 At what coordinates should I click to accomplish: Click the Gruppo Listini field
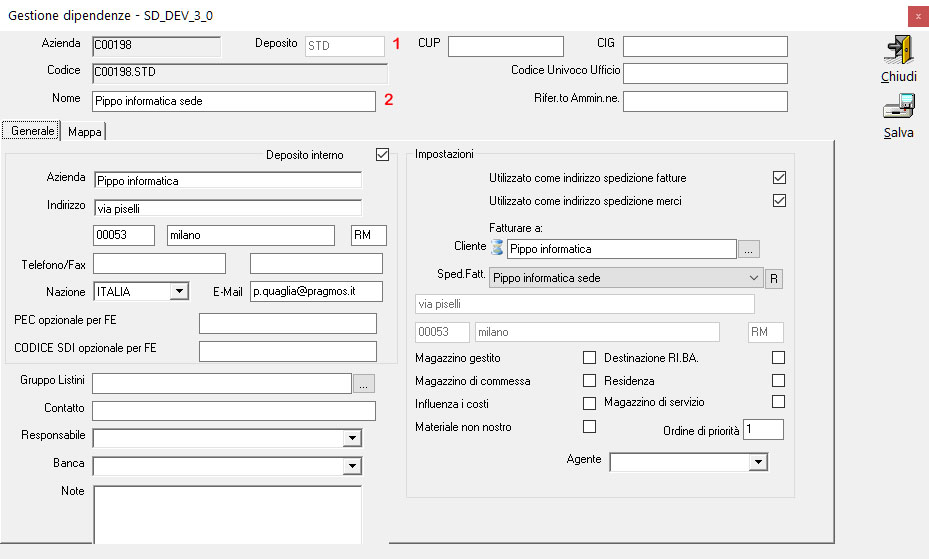[222, 383]
